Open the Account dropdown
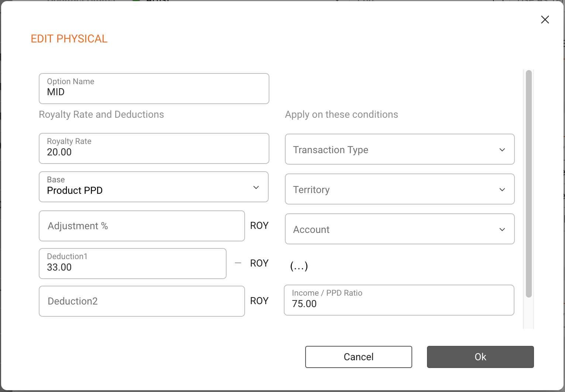Image resolution: width=565 pixels, height=392 pixels. (400, 229)
